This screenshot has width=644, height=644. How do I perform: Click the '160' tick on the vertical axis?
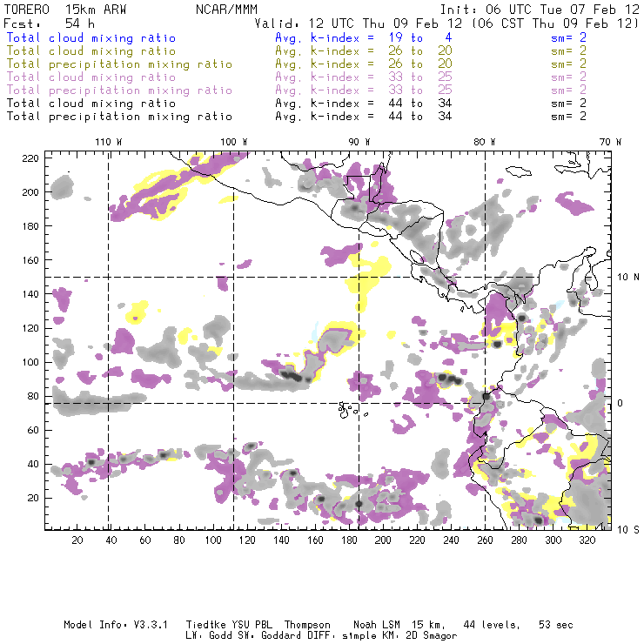[30, 260]
